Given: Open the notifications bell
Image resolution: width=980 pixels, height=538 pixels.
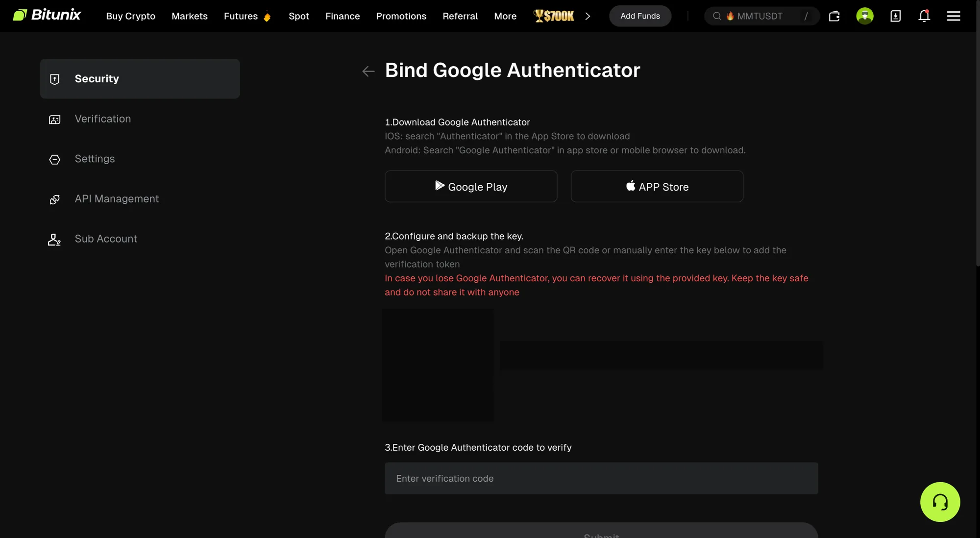Looking at the screenshot, I should click(924, 16).
